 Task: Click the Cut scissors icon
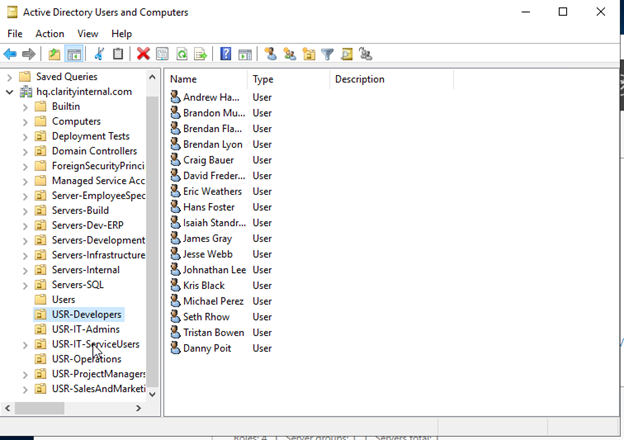pyautogui.click(x=99, y=54)
